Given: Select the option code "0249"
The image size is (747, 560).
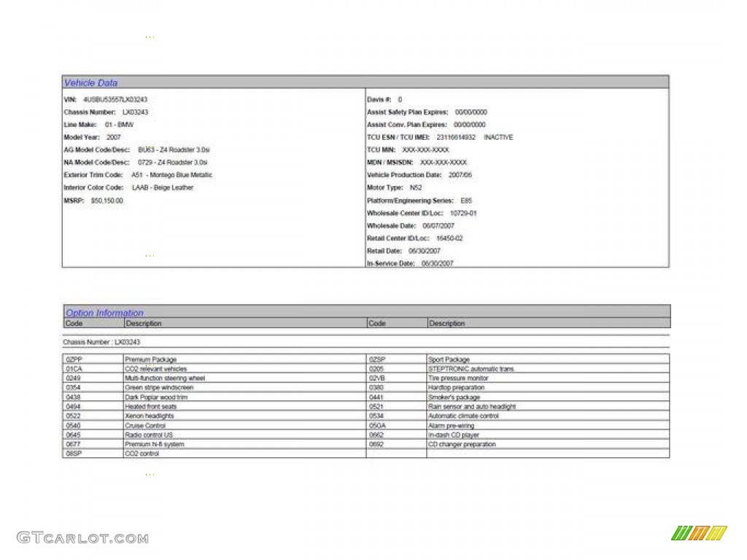Looking at the screenshot, I should point(74,378).
